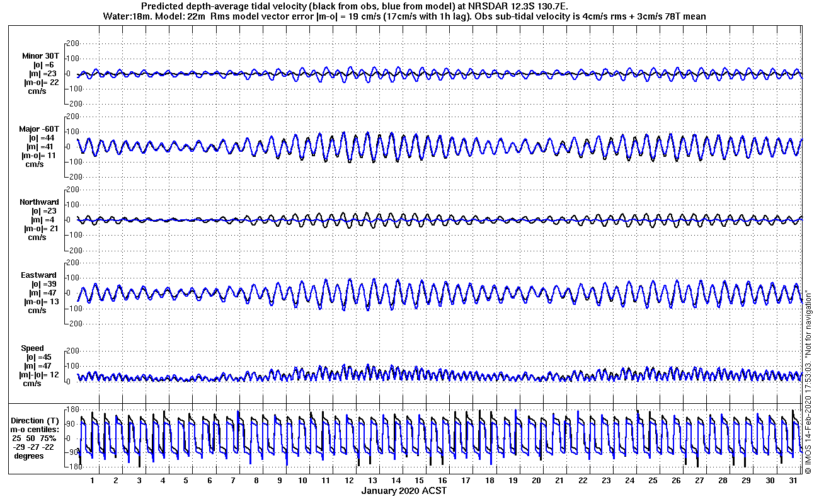Select day 11 on the date axis
819x504 pixels.
tap(326, 480)
